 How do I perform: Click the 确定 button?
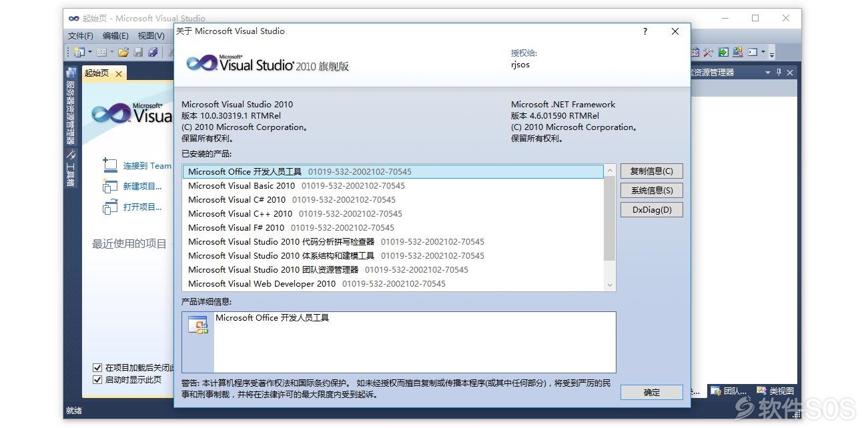[651, 392]
